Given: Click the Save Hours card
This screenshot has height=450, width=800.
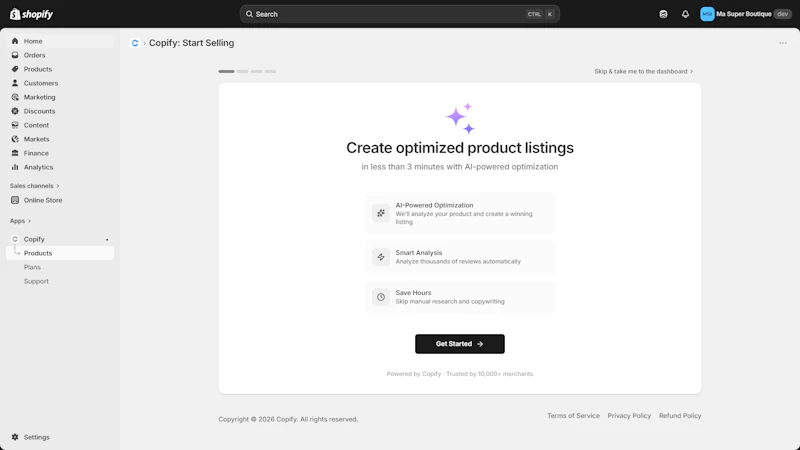Looking at the screenshot, I should 460,297.
